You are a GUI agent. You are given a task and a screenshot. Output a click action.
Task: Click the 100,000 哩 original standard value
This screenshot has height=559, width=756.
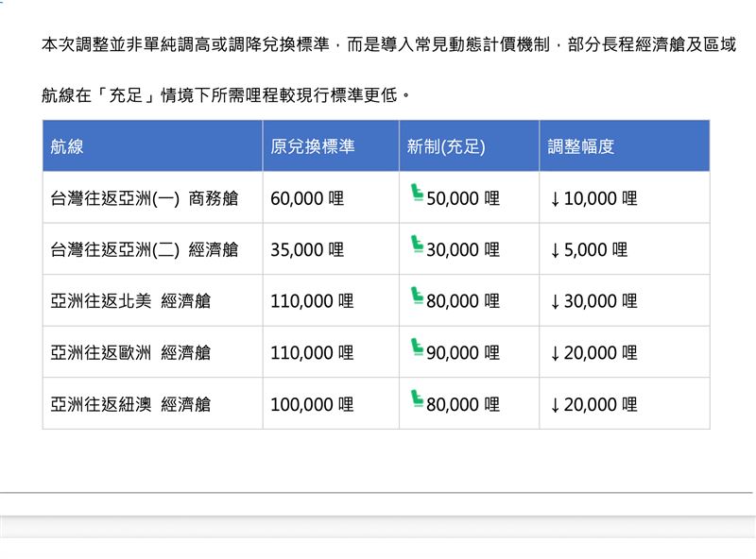(x=312, y=405)
